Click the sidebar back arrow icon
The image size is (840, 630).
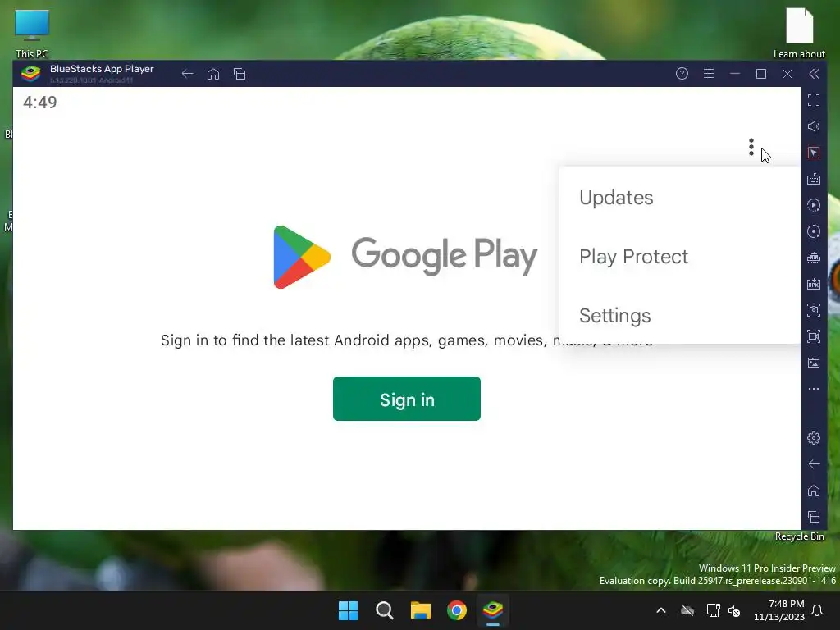click(x=813, y=464)
